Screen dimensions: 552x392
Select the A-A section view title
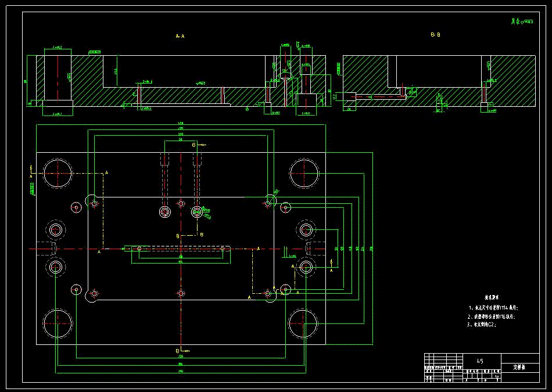coord(180,36)
